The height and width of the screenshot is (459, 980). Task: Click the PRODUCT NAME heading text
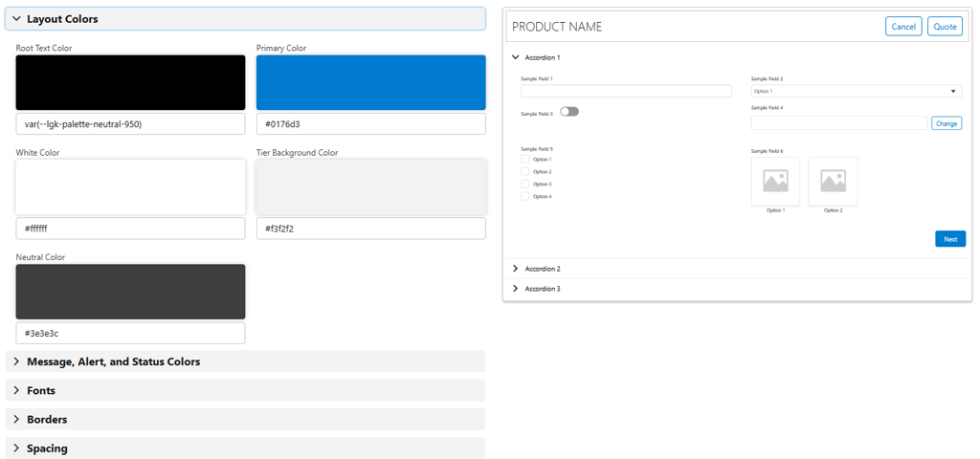tap(557, 26)
